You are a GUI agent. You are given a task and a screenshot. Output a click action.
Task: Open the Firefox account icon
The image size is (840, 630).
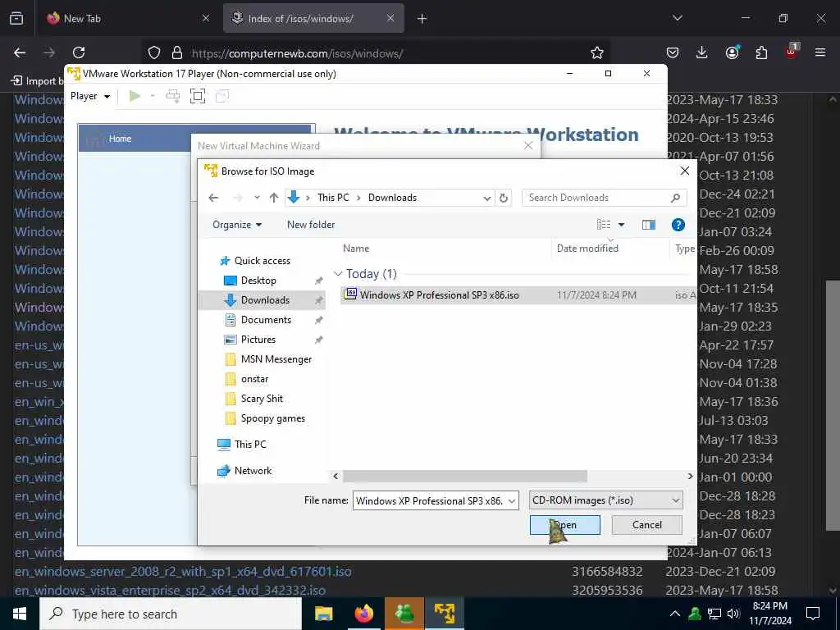click(732, 52)
